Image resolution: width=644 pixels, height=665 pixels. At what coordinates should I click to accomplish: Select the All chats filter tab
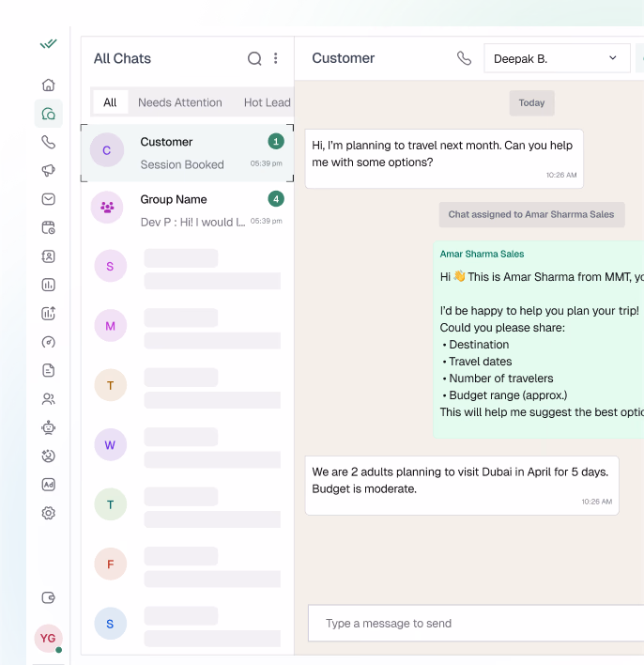(110, 102)
